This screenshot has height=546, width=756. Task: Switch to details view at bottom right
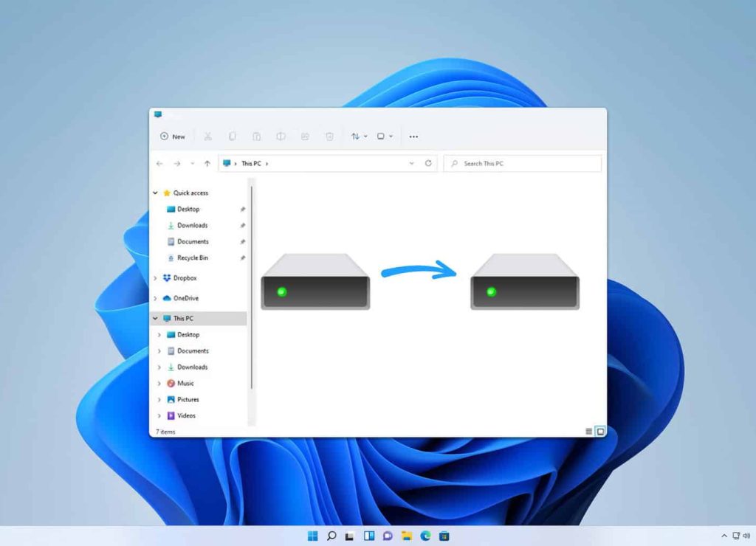588,429
